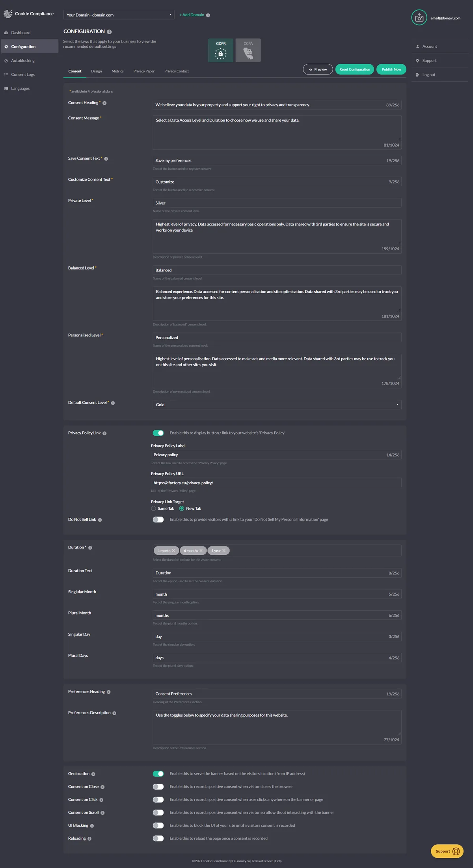Screen dimensions: 473x868
Task: Open the Terms of Service footer link
Action: point(262,861)
